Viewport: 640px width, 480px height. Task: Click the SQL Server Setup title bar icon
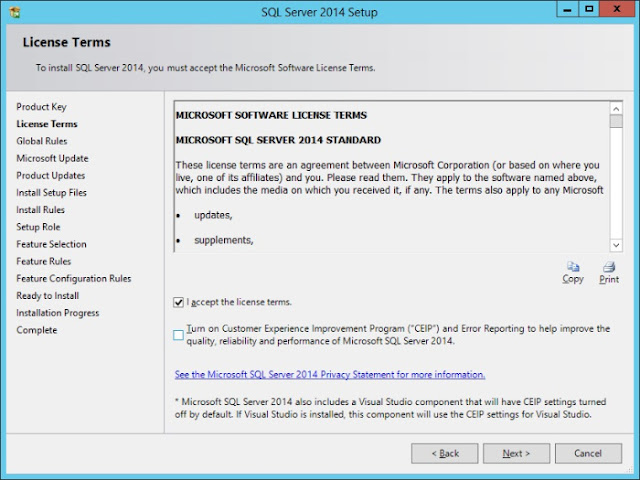tap(14, 12)
